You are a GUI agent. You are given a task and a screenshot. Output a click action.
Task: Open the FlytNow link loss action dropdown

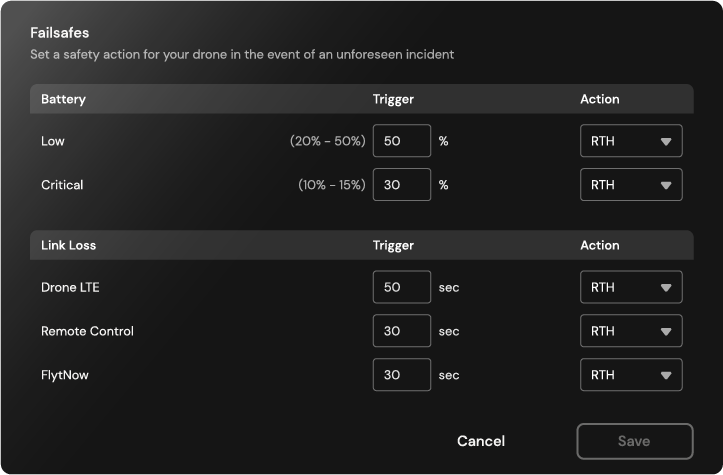[631, 375]
